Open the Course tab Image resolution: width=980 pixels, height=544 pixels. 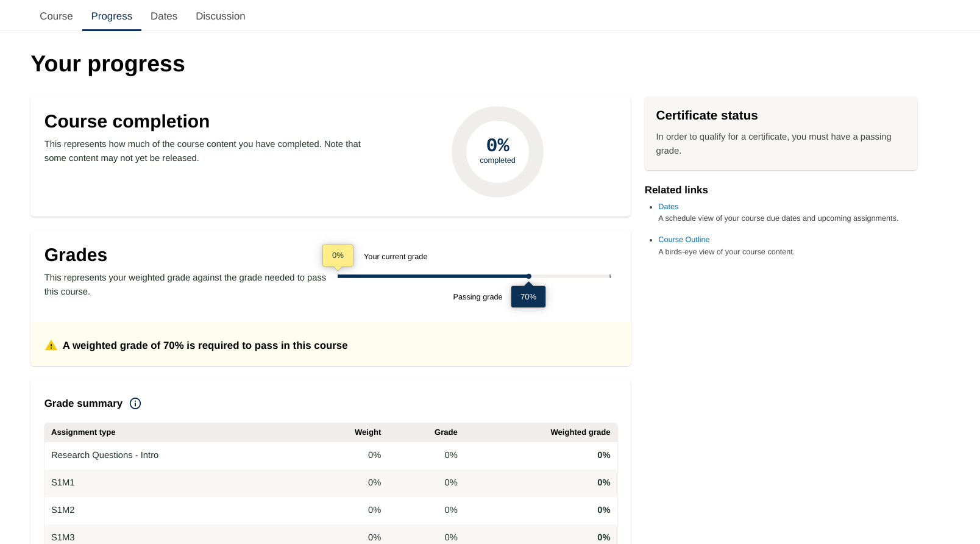click(x=56, y=16)
